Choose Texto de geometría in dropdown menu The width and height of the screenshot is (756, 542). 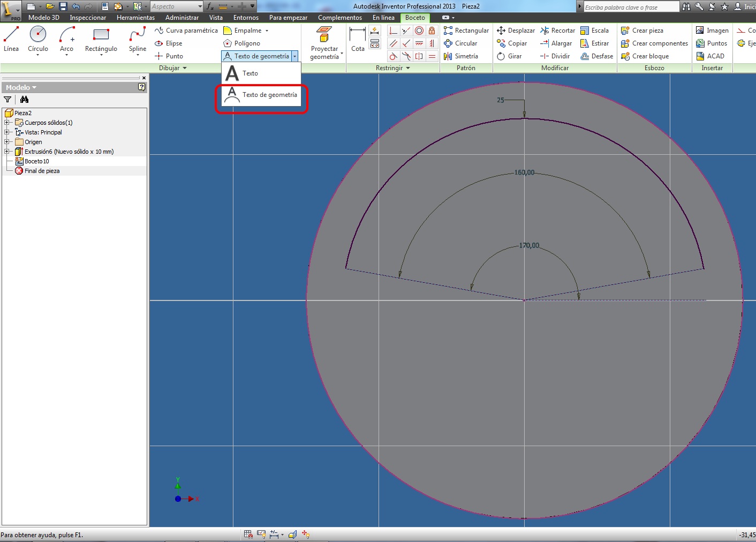tap(261, 95)
